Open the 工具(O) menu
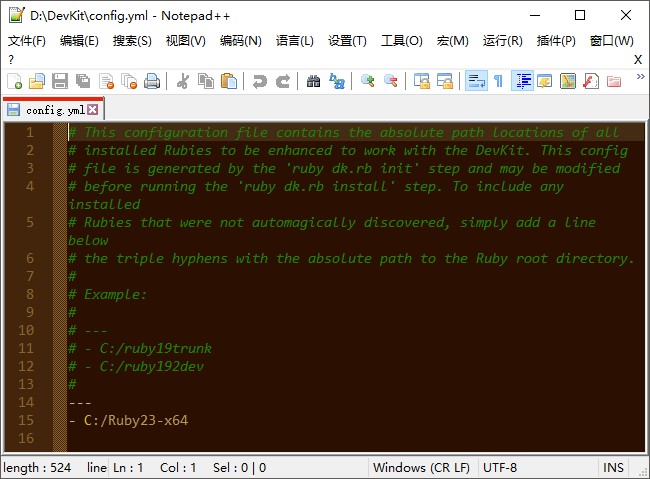Viewport: 650px width, 479px height. (402, 41)
